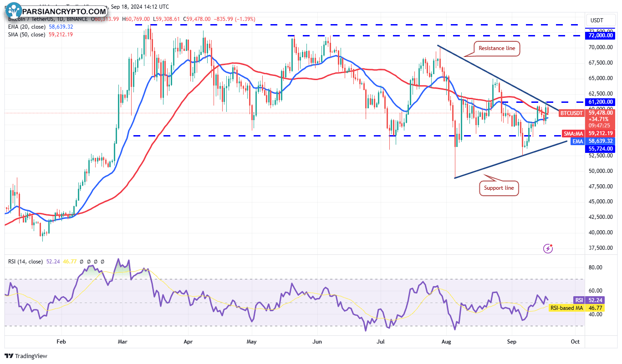Click the Feb label on time axis
Viewport: 622px width, 364px height.
point(61,341)
